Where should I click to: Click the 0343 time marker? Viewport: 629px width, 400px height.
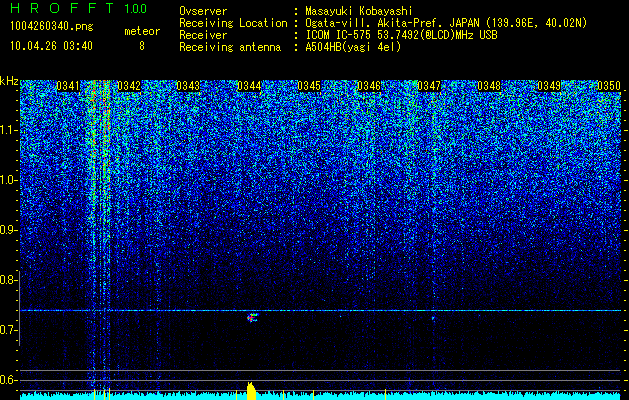188,86
